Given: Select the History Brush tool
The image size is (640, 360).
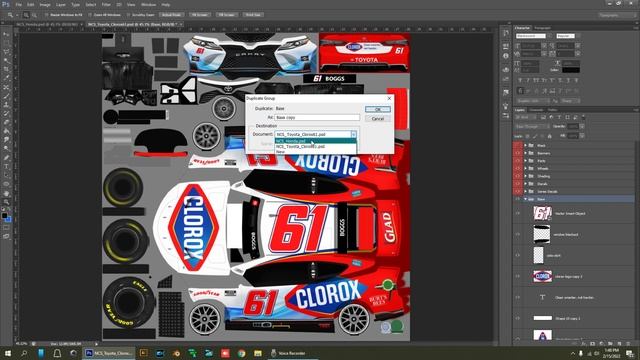Looking at the screenshot, I should 6,113.
